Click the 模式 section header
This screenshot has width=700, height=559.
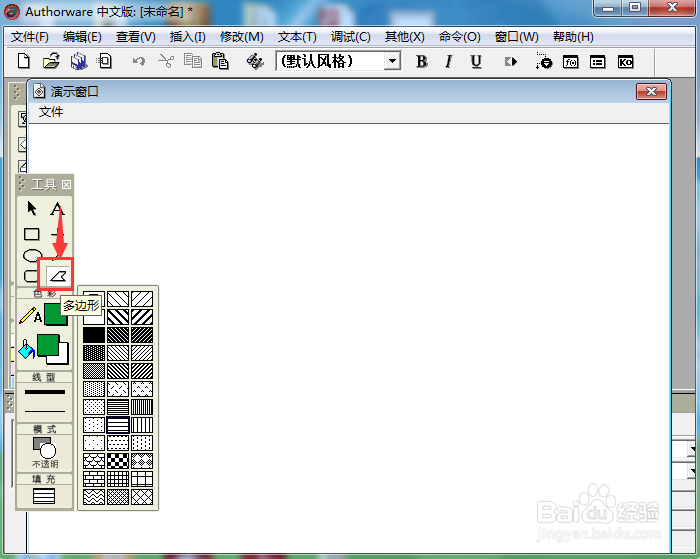coord(45,429)
